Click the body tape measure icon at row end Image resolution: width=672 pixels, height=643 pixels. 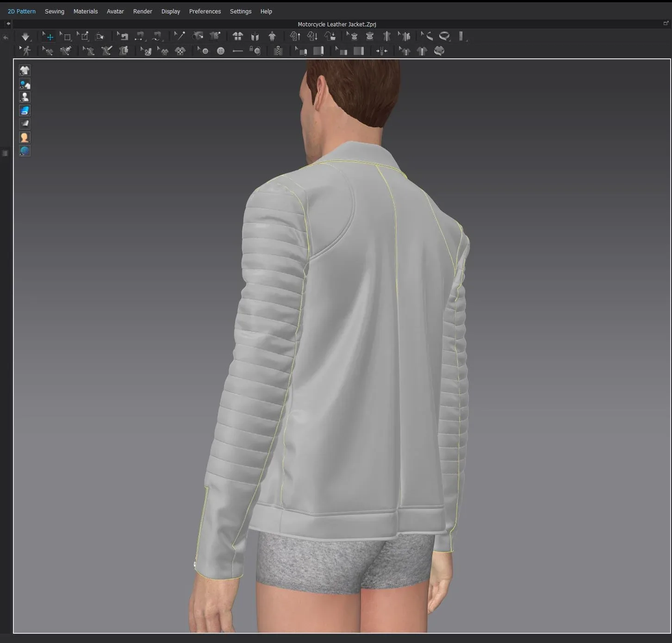439,51
